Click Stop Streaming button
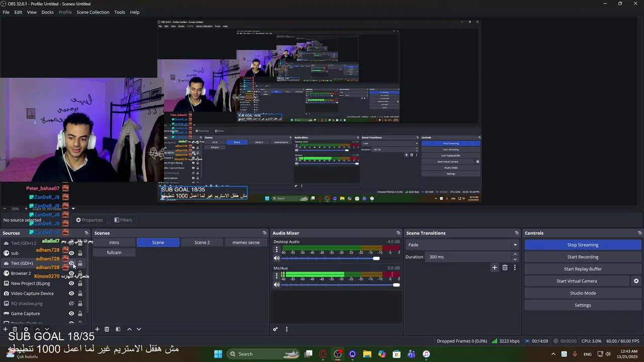The width and height of the screenshot is (644, 362). pos(583,245)
